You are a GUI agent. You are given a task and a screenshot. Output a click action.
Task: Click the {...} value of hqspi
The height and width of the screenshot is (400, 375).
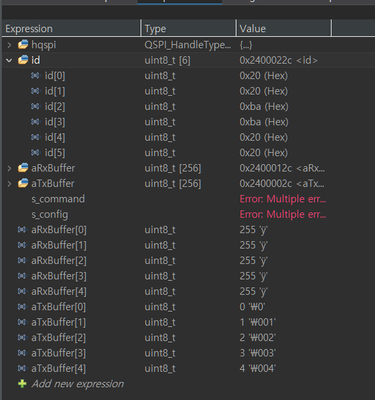[x=246, y=45]
